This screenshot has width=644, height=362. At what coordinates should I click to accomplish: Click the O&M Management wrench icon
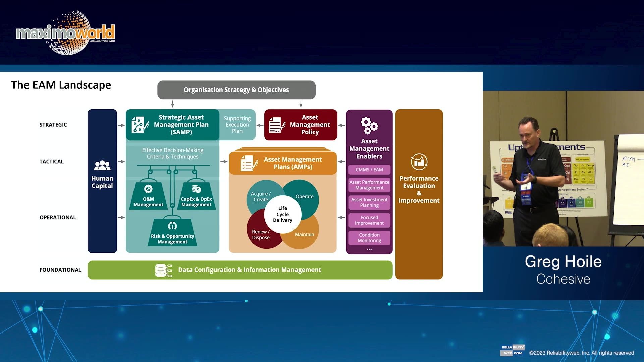(148, 189)
